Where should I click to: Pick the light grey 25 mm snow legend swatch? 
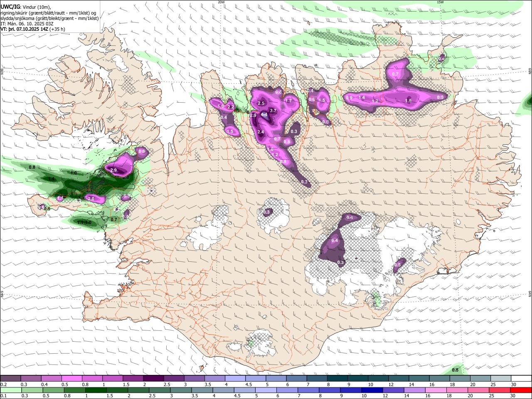point(501,379)
